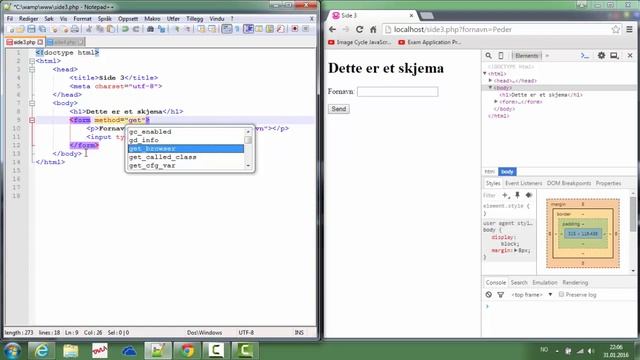Click the Open file icon in Notepad++ toolbar
The width and height of the screenshot is (640, 360).
click(20, 29)
